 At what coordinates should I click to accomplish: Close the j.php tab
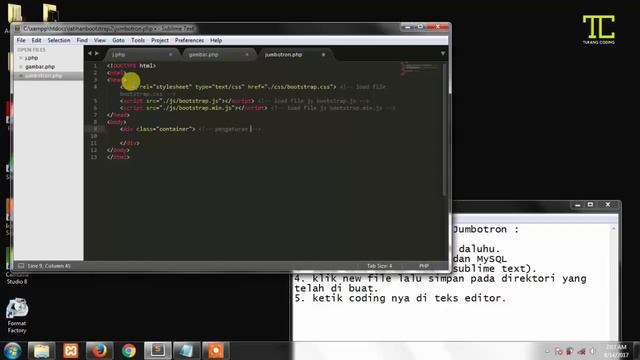point(171,54)
